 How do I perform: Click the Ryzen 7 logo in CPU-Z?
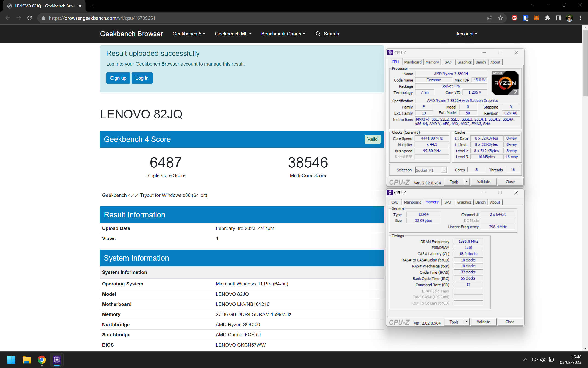(x=505, y=83)
